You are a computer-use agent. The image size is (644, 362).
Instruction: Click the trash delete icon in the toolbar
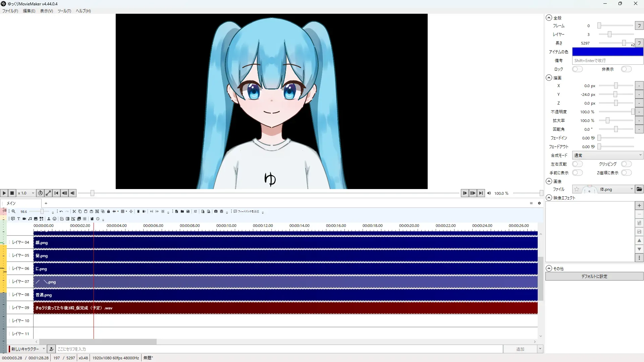click(138, 212)
